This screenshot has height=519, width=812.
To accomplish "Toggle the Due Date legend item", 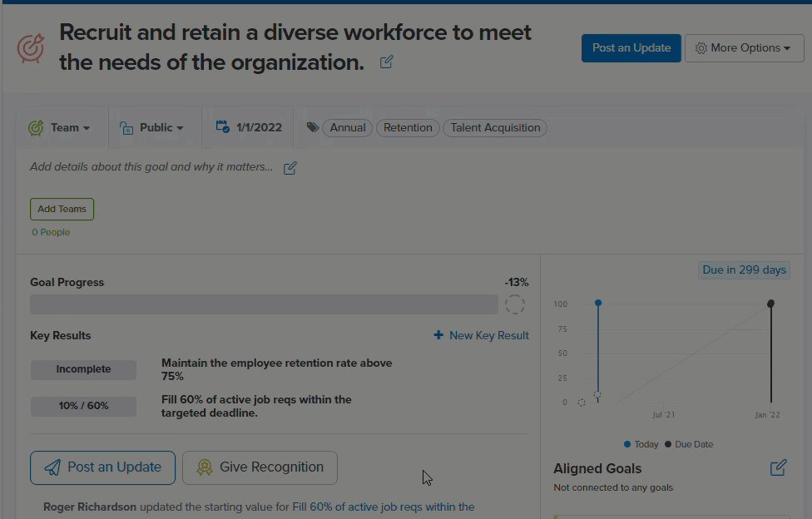I will [x=689, y=444].
